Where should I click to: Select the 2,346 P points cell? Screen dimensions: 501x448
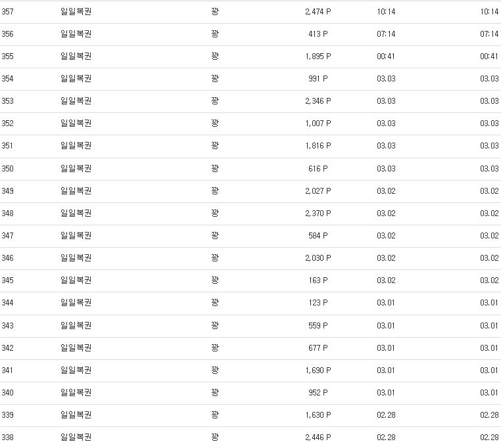point(318,101)
